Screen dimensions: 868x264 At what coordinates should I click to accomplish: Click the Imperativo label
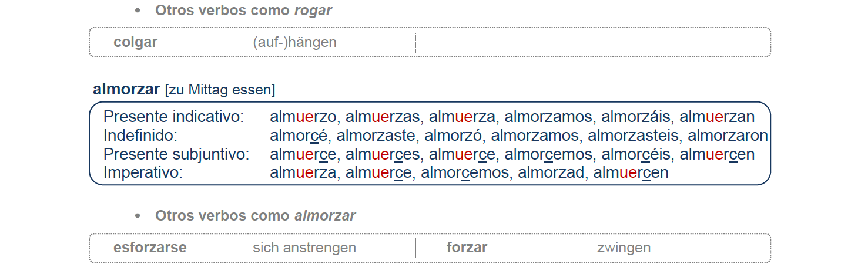coord(143,173)
